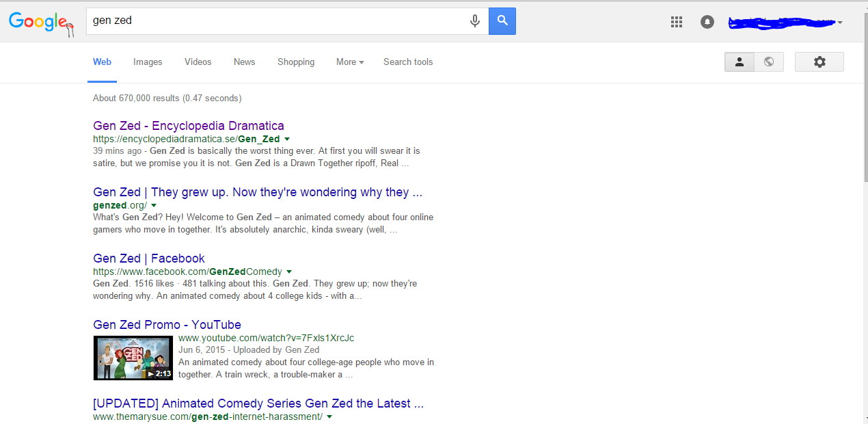Switch to the News tab
This screenshot has width=868, height=424.
pos(244,62)
